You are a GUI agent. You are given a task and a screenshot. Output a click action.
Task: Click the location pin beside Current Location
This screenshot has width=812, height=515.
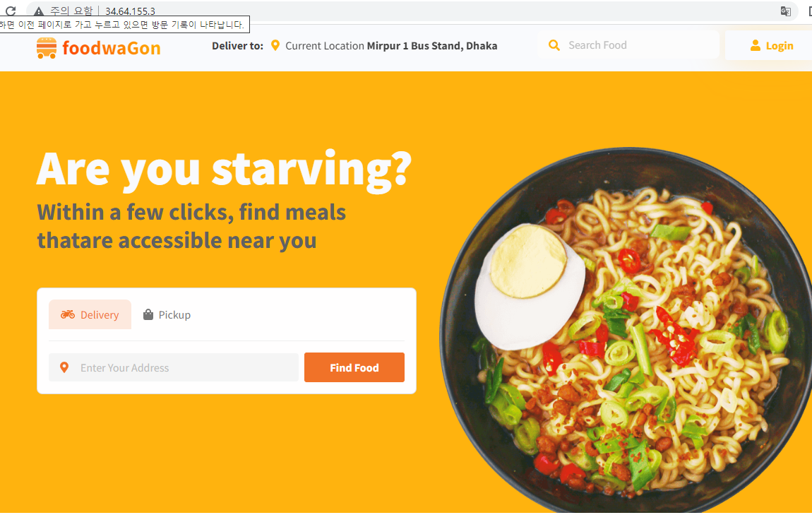(275, 46)
